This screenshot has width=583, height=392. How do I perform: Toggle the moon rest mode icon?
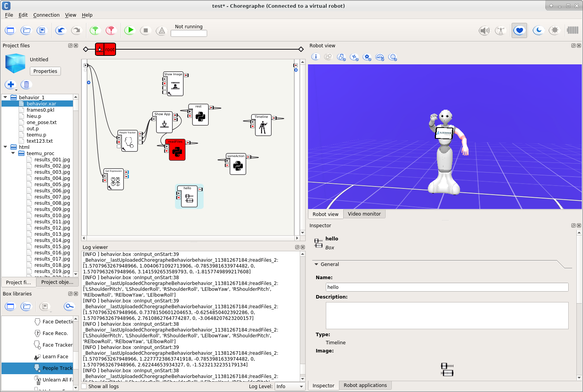(538, 30)
